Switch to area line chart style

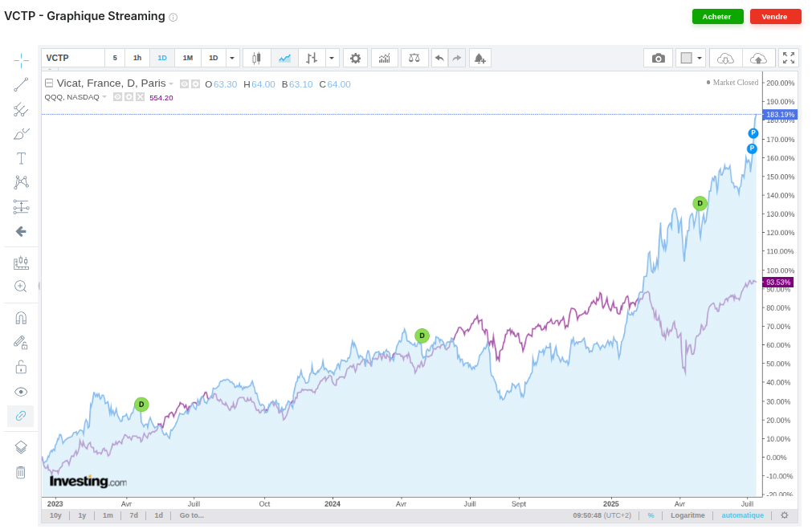tap(284, 58)
